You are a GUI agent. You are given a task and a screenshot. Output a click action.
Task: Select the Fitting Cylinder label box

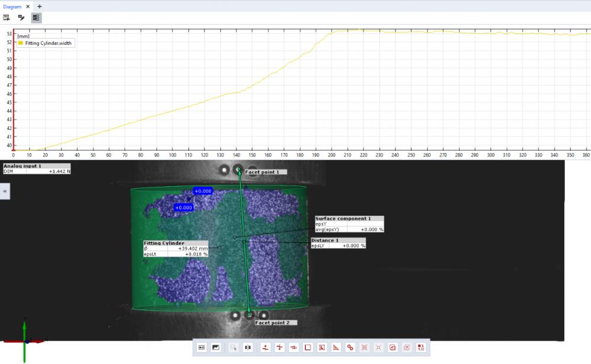[164, 243]
